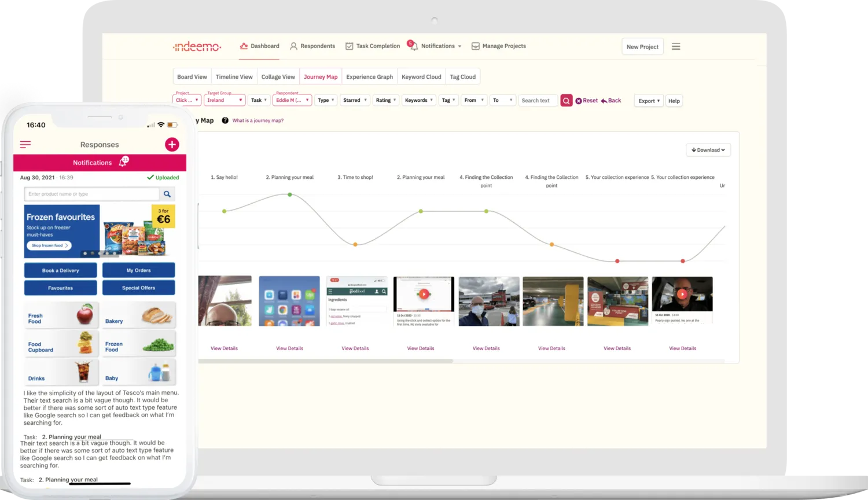Switch to the Collage View tab
This screenshot has width=868, height=500.
(278, 77)
